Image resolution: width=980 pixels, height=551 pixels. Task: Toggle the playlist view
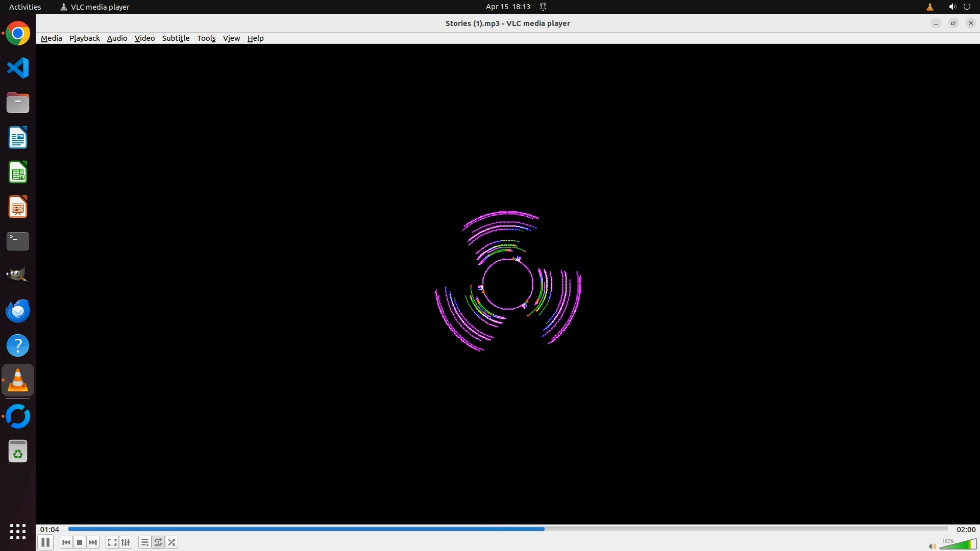tap(144, 542)
